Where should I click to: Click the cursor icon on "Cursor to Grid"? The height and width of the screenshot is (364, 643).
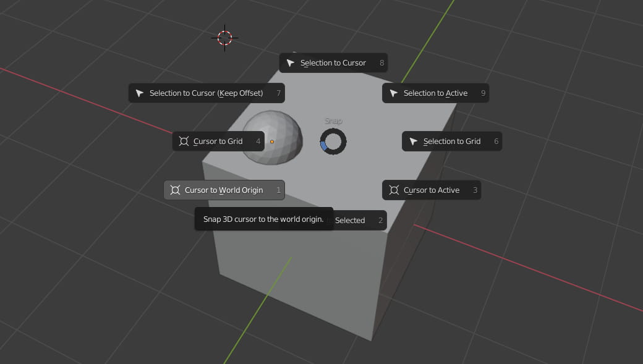tap(184, 141)
